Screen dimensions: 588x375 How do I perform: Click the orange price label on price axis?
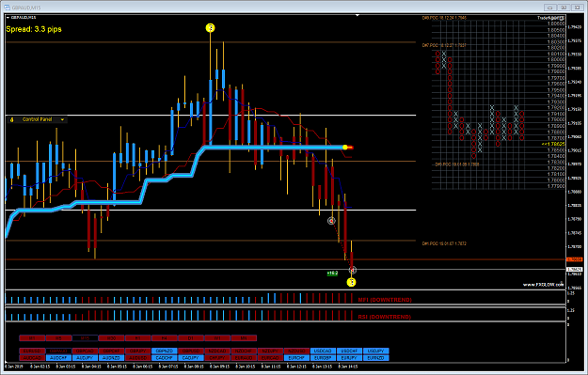pyautogui.click(x=575, y=259)
